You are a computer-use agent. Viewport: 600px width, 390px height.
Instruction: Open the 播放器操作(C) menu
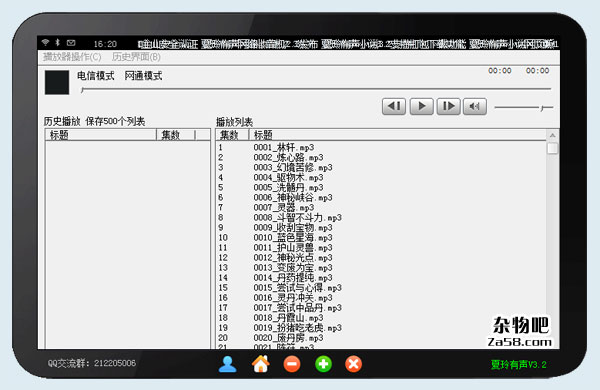point(72,57)
